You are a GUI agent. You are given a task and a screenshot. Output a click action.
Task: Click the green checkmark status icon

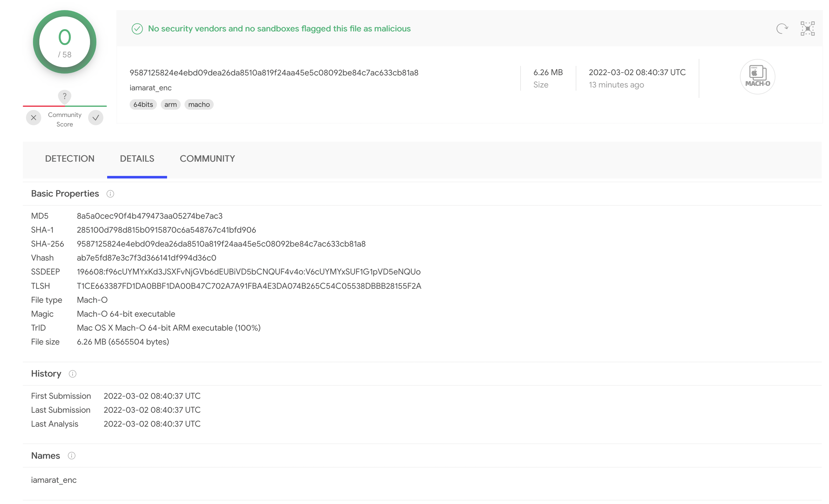137,29
